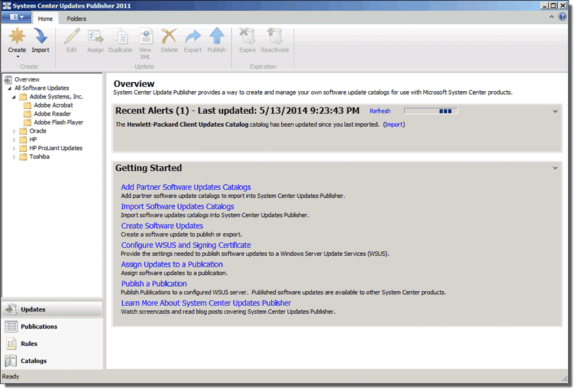Collapse the Getting Started section

(x=555, y=168)
